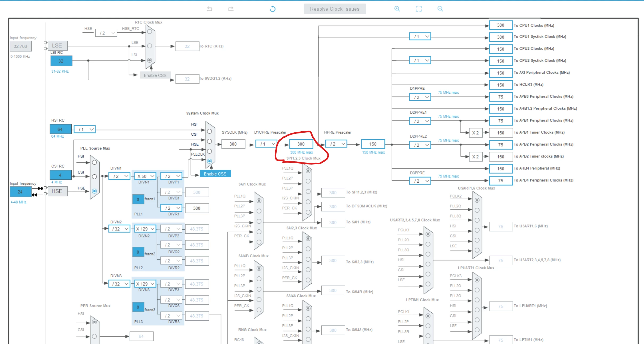Click the fracn1 value field
644x344 pixels.
138,199
